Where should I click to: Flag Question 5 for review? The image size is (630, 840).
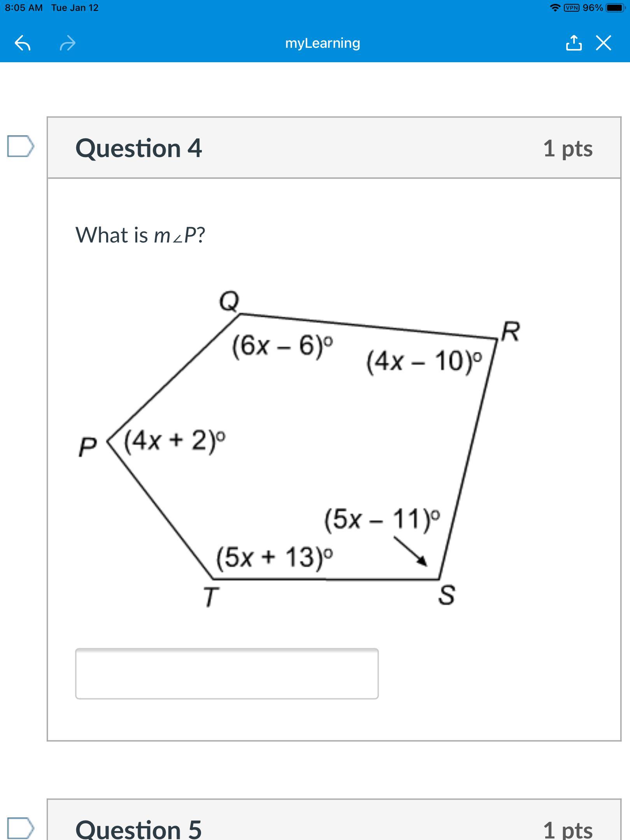pos(20,828)
